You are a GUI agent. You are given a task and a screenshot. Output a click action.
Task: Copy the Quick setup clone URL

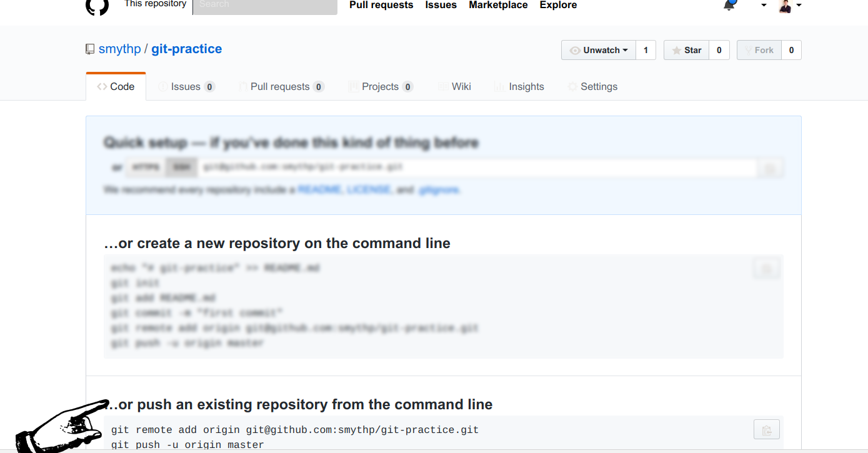771,168
